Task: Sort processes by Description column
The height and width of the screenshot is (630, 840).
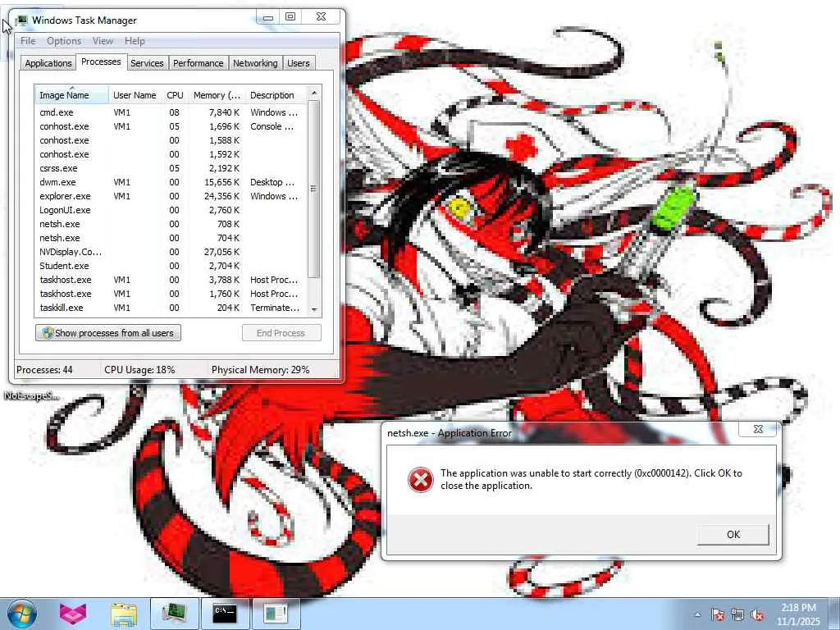Action: coord(276,95)
